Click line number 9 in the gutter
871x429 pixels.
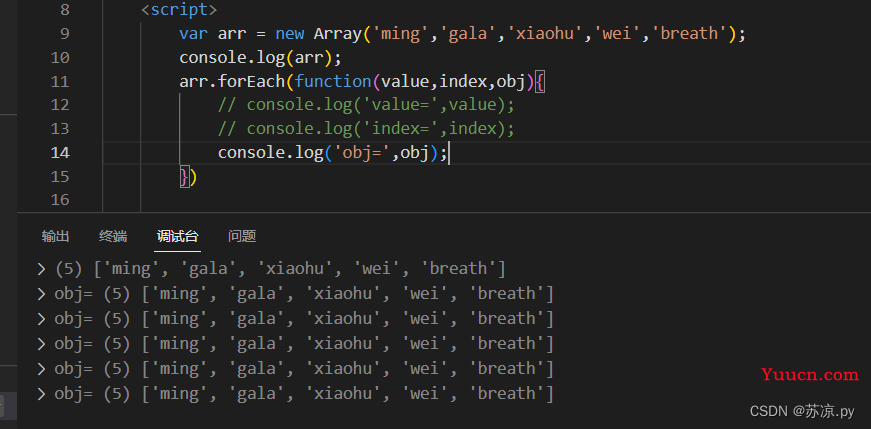(64, 34)
